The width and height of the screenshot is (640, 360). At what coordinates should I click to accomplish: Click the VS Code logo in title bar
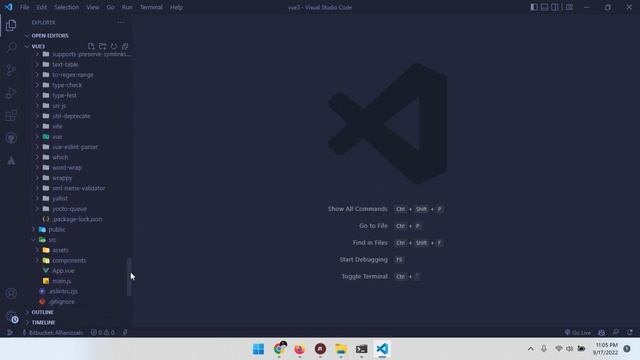click(x=9, y=7)
